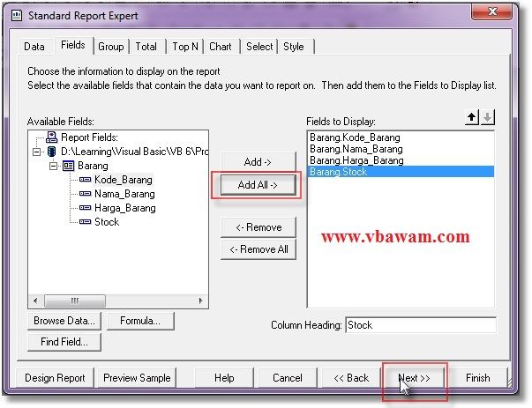Open the Select tab
Screen dimensions: 532x408
pyautogui.click(x=259, y=47)
